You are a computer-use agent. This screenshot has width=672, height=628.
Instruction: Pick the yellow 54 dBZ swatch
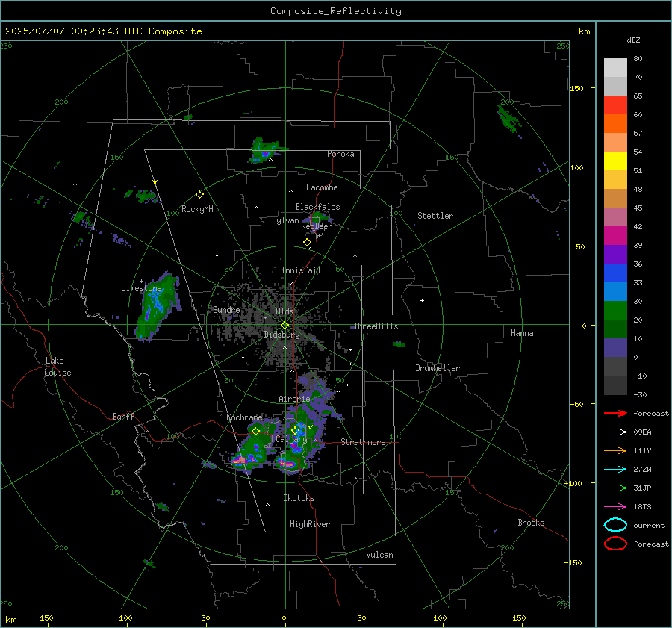615,161
